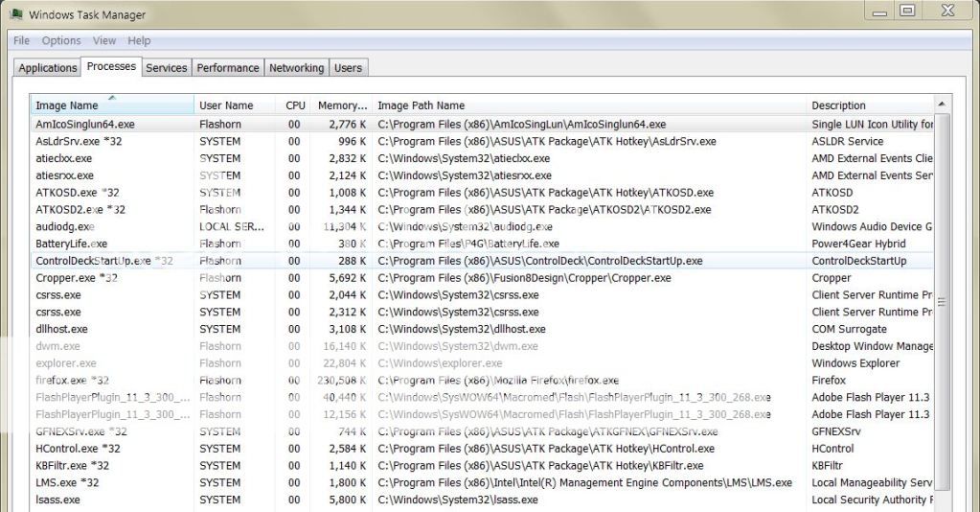Select FlashPlayerPlugin using 40,440 K memory
The image size is (980, 512).
click(481, 397)
